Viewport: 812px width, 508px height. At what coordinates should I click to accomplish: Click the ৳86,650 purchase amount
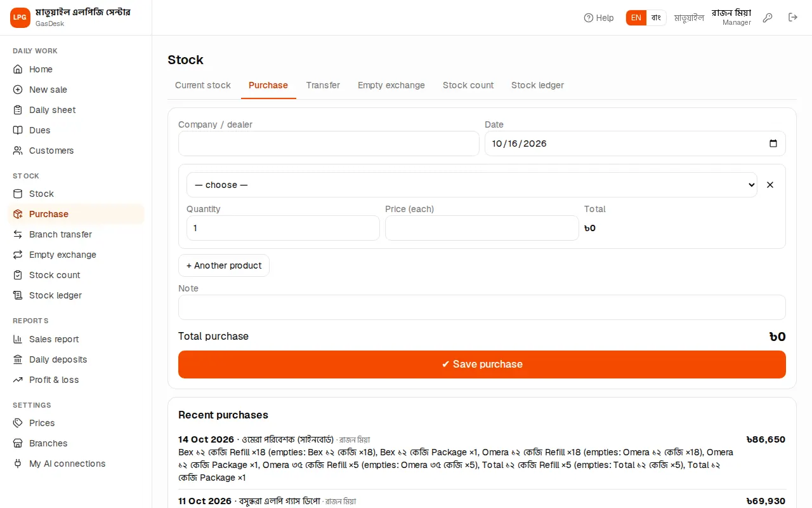tap(766, 439)
